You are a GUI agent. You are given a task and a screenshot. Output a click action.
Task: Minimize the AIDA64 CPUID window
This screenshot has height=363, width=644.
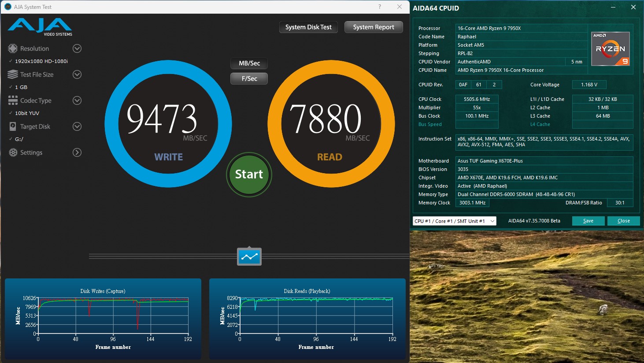click(x=614, y=7)
